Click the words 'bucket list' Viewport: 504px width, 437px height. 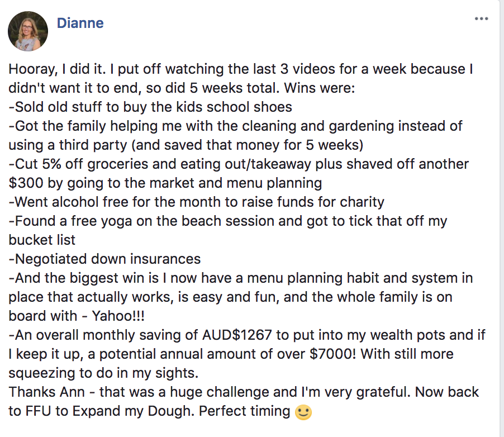pyautogui.click(x=42, y=240)
